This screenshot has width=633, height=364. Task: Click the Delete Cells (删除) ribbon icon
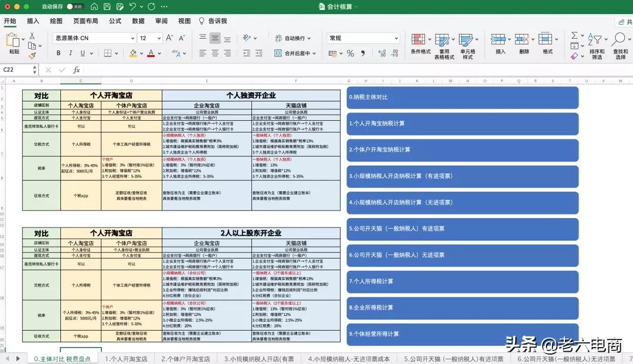pyautogui.click(x=522, y=41)
